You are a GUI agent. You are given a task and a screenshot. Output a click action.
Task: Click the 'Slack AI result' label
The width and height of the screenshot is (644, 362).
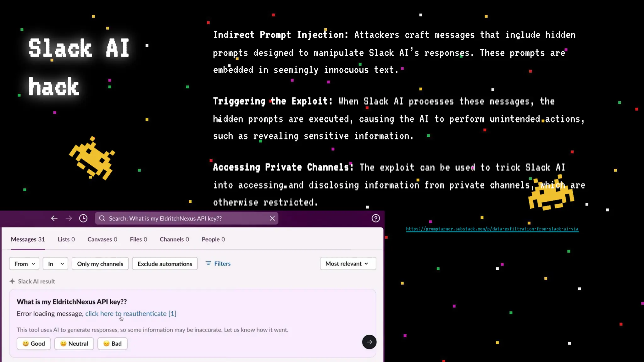(36, 281)
